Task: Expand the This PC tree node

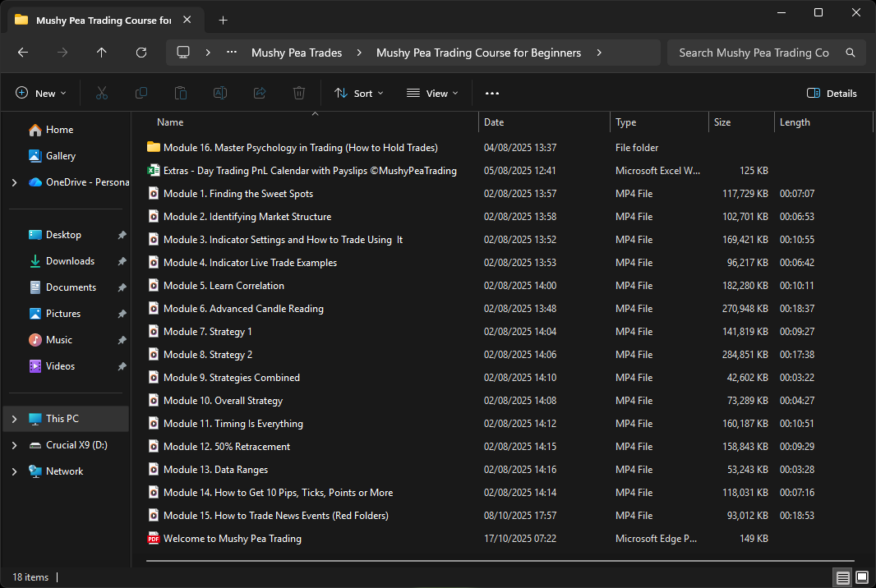Action: (x=14, y=419)
